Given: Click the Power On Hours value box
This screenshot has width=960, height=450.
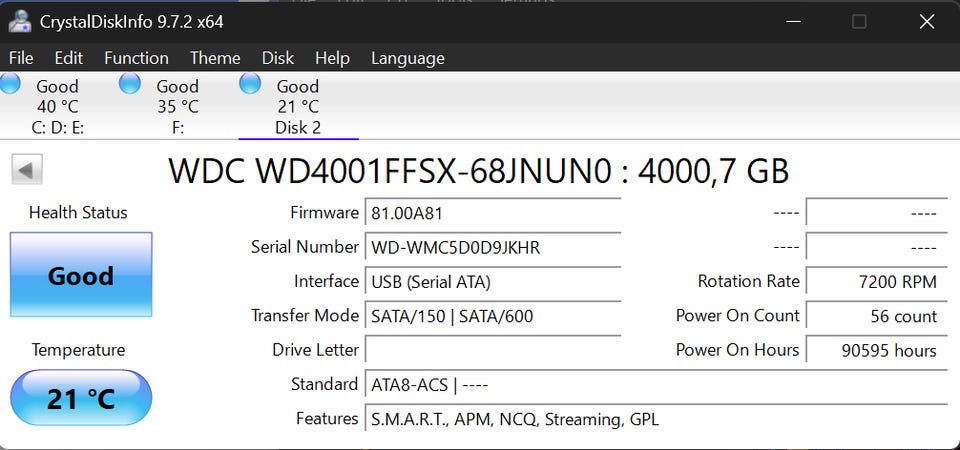Looking at the screenshot, I should point(875,350).
